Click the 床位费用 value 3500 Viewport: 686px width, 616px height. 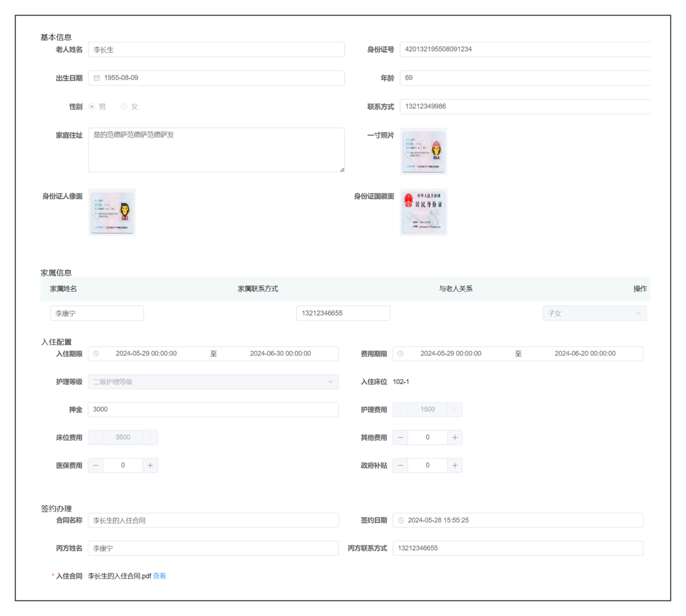pyautogui.click(x=123, y=438)
